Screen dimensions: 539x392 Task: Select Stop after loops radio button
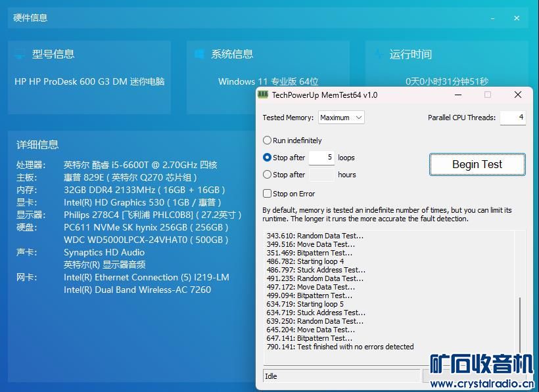[267, 158]
